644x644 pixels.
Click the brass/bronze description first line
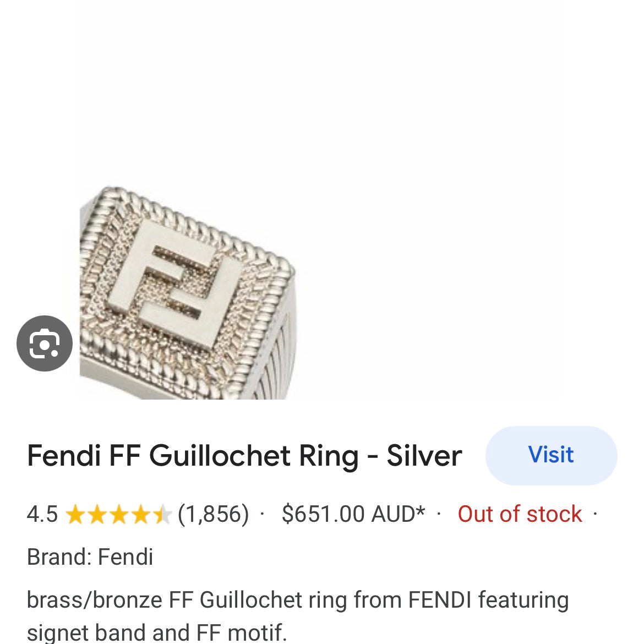(x=297, y=600)
